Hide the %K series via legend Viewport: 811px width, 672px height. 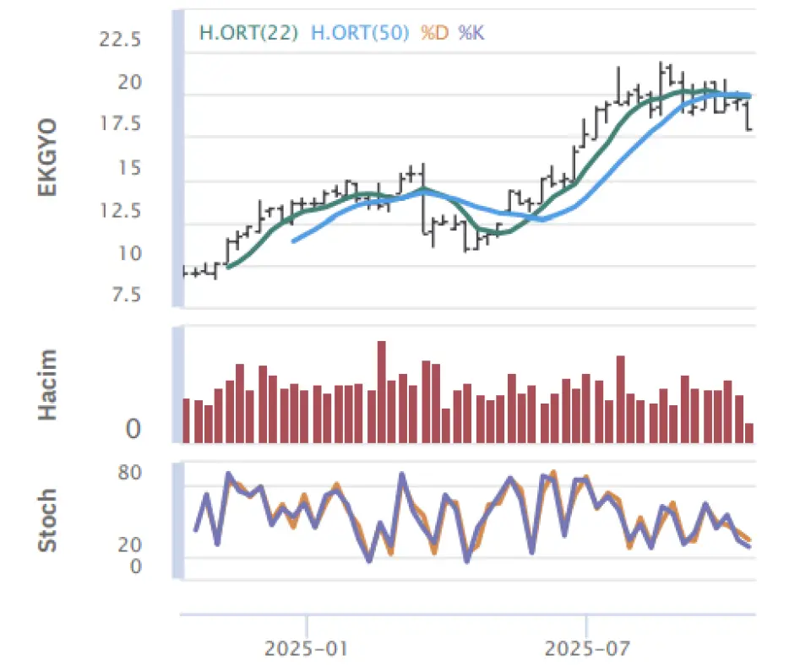pyautogui.click(x=471, y=33)
